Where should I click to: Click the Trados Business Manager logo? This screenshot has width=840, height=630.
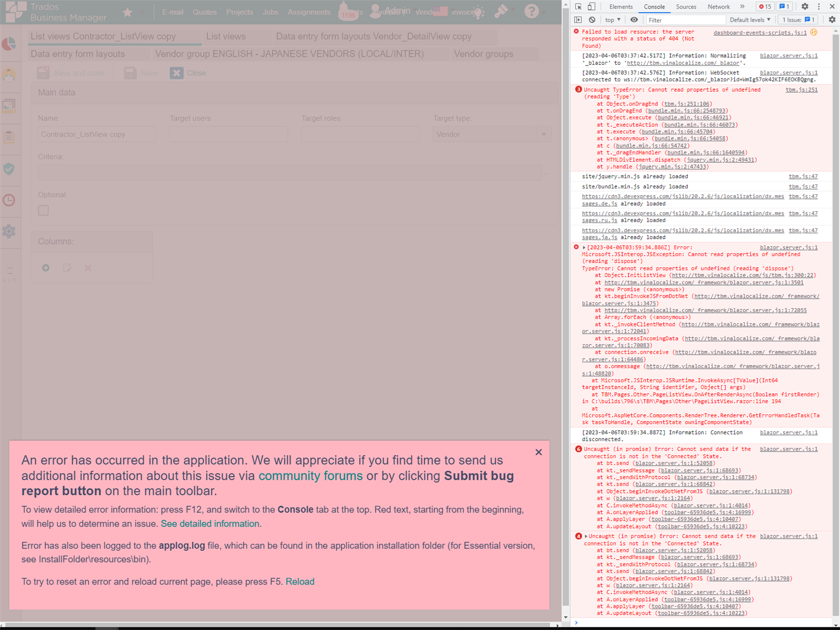point(56,12)
